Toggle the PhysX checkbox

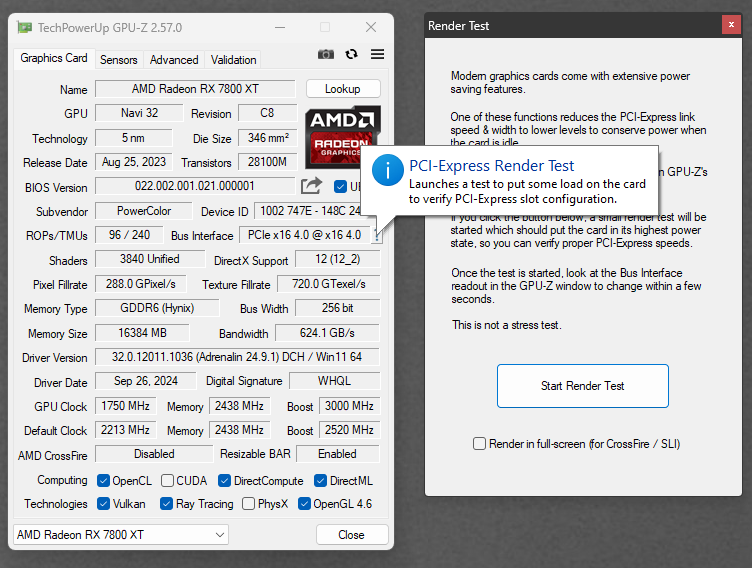click(248, 503)
